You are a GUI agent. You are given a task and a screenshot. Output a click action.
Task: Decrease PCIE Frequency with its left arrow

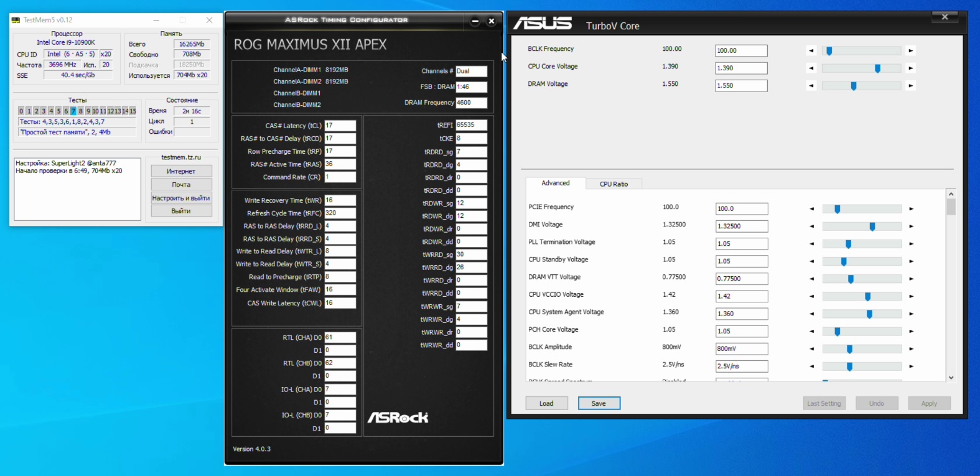pyautogui.click(x=811, y=208)
